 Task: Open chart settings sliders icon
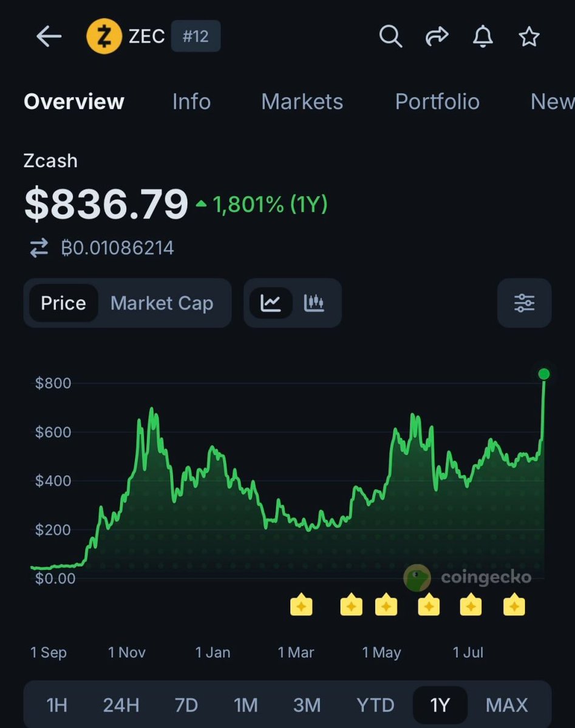coord(524,303)
